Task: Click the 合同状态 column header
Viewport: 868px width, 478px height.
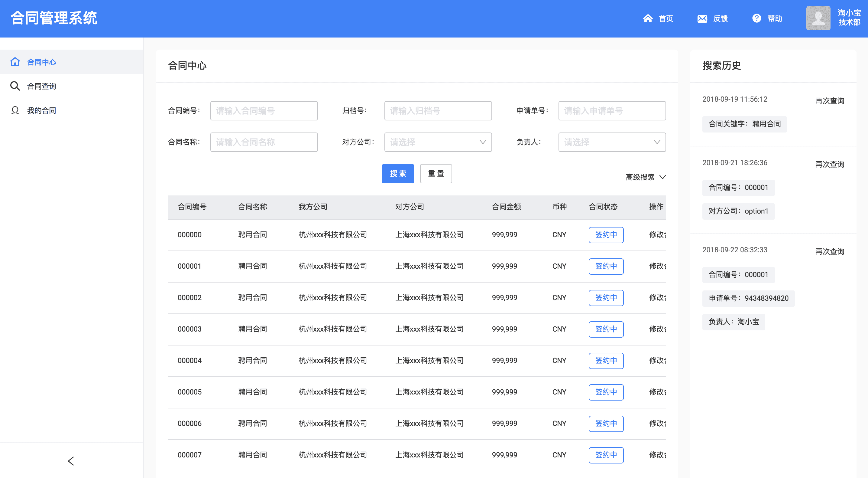Action: [603, 207]
